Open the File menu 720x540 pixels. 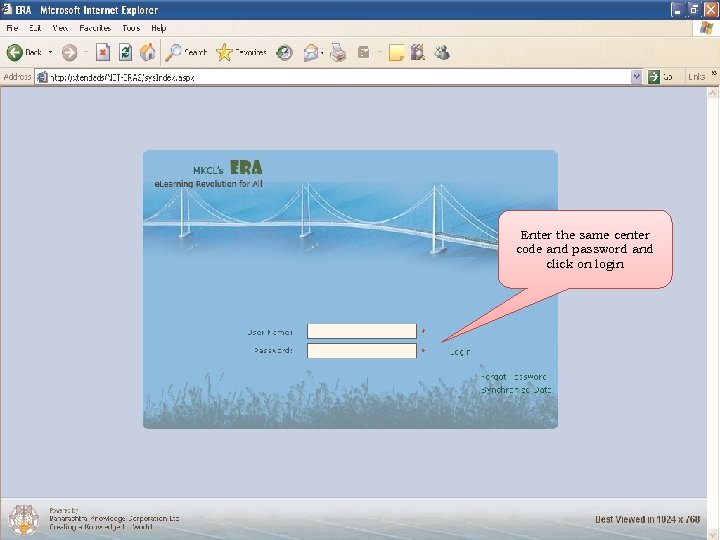pos(12,28)
